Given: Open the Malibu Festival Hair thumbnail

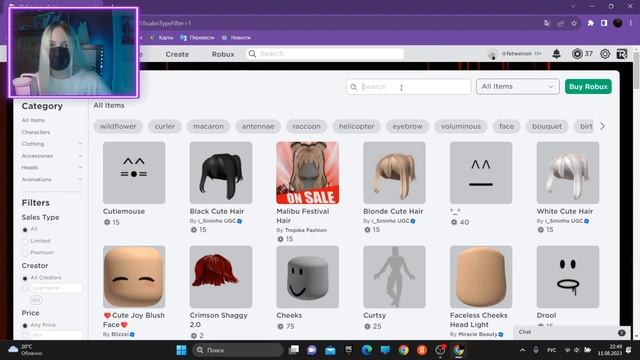Looking at the screenshot, I should point(307,173).
